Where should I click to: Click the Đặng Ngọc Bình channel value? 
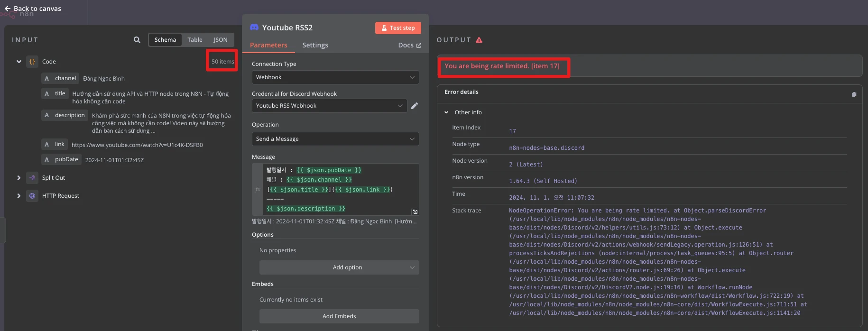[104, 79]
